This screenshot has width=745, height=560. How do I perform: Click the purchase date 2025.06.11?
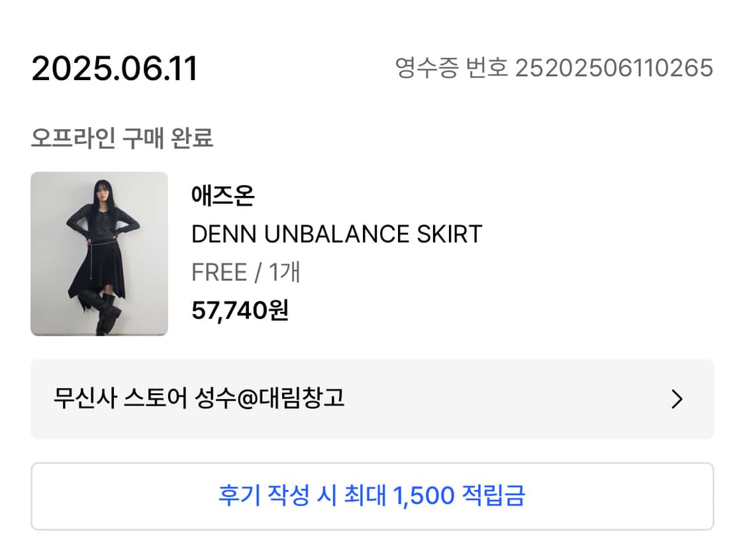[x=115, y=69]
